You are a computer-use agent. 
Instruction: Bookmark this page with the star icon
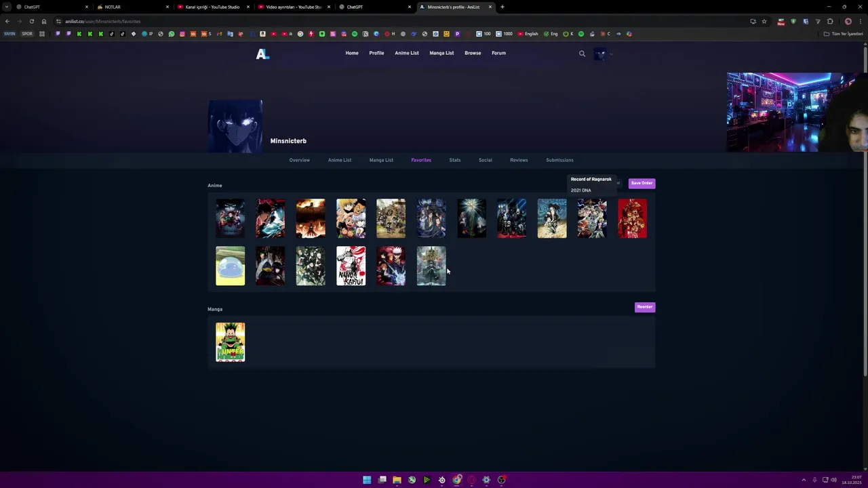764,21
